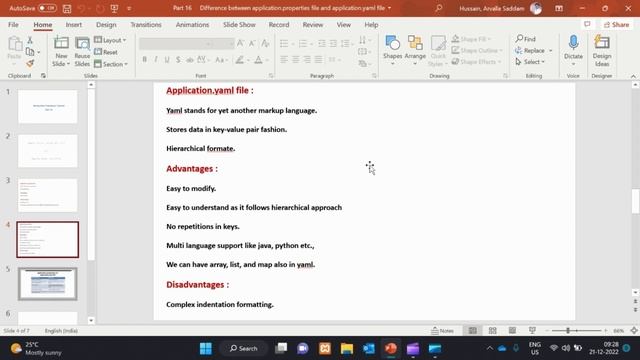
Task: Pick the text highlight color
Action: tap(240, 60)
